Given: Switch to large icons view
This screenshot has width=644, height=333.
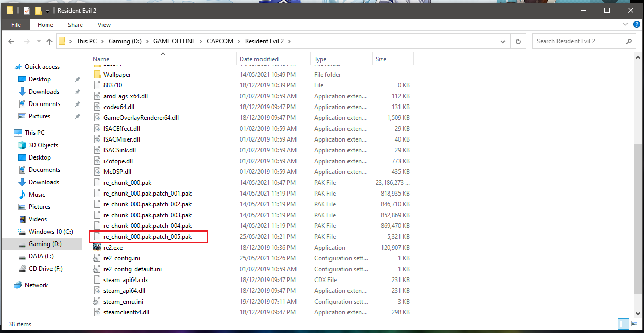Looking at the screenshot, I should click(x=635, y=324).
